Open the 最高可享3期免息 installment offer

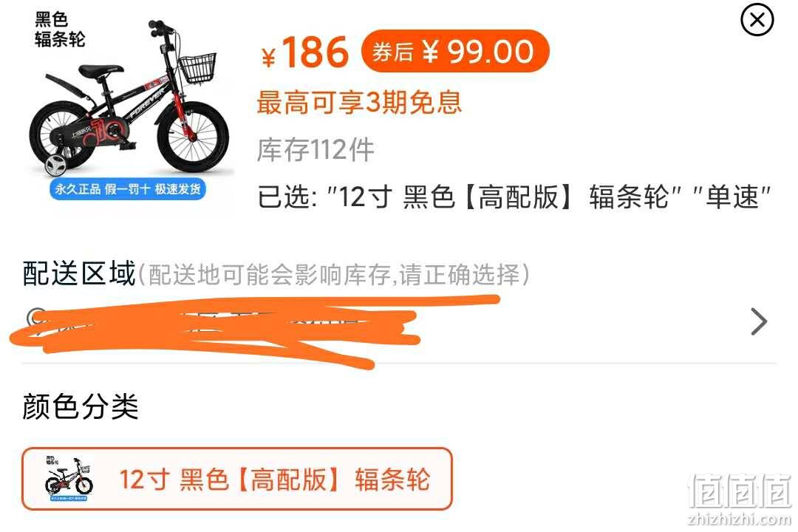(359, 102)
